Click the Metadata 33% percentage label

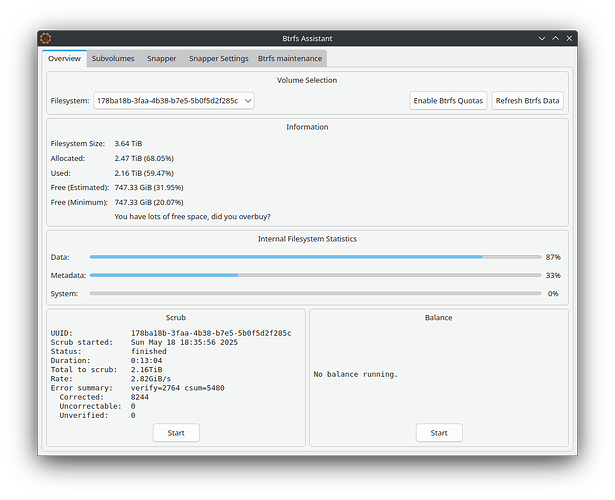pyautogui.click(x=553, y=275)
